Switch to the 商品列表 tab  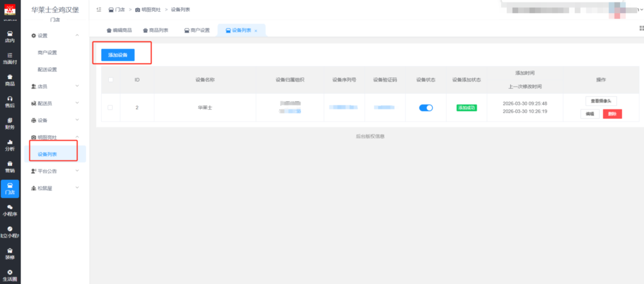pos(156,30)
